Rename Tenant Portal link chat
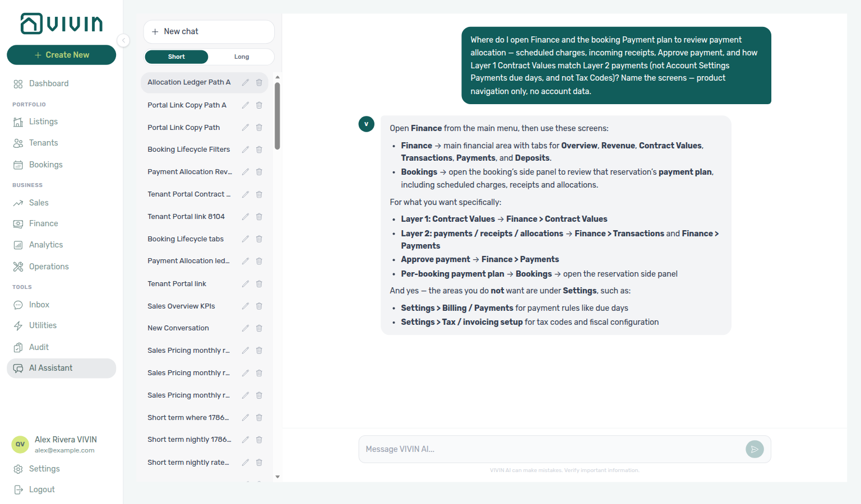Image resolution: width=861 pixels, height=504 pixels. coord(245,284)
